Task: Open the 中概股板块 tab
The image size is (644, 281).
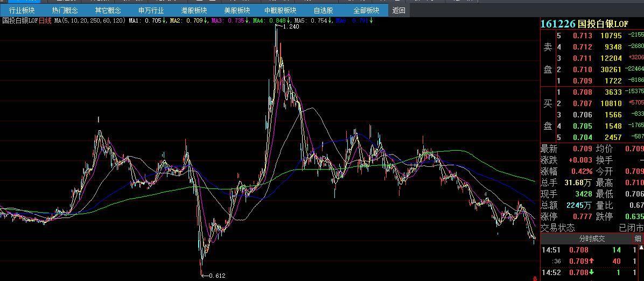Action: [x=280, y=11]
